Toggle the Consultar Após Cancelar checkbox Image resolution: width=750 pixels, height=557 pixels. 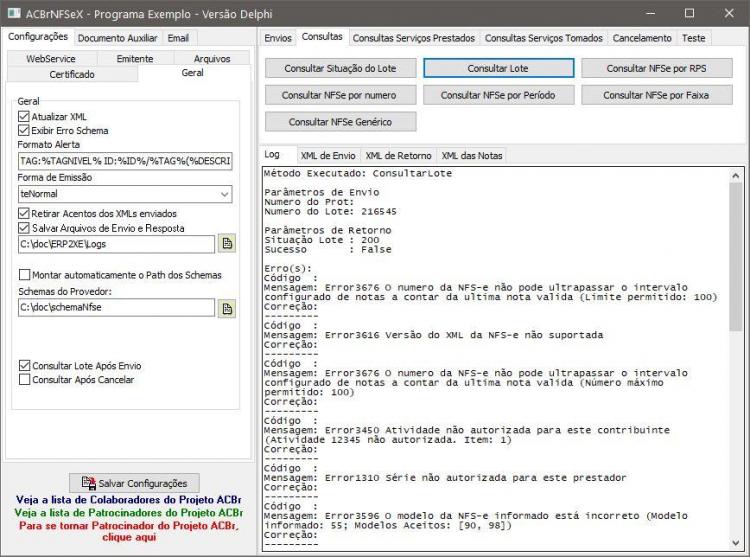(x=24, y=380)
